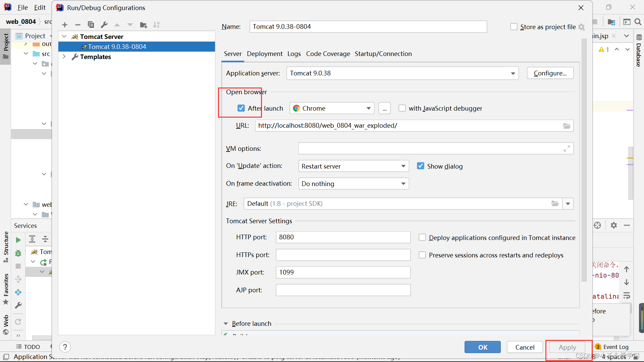Enable Store as project file checkbox
644x362 pixels.
pos(514,26)
